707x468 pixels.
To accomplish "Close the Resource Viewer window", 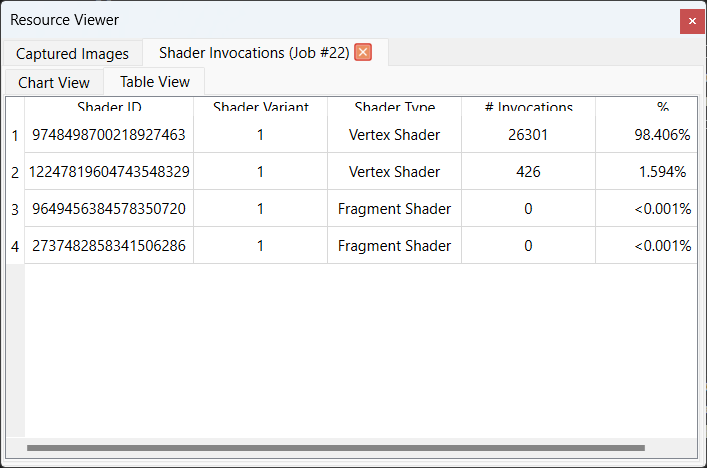I will click(692, 21).
